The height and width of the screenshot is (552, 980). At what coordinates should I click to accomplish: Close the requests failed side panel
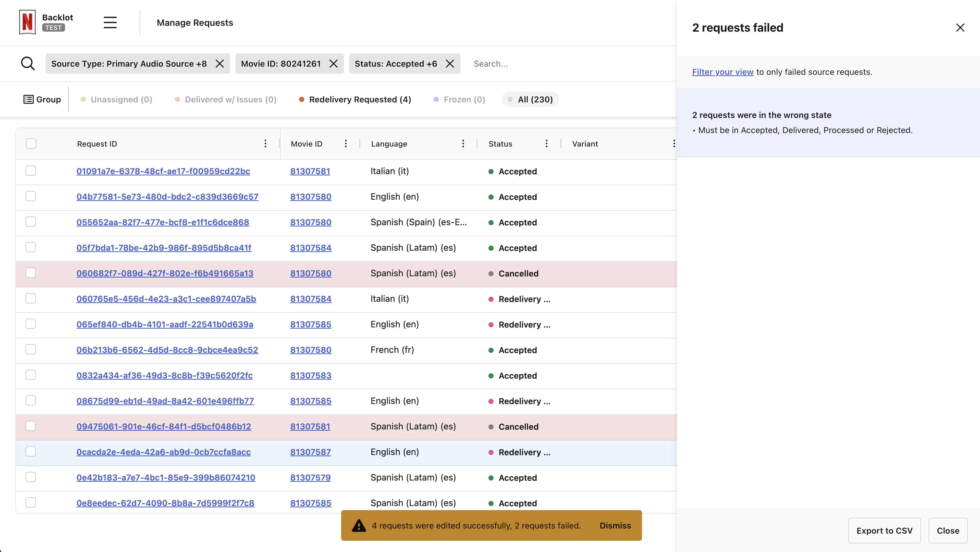click(x=960, y=28)
